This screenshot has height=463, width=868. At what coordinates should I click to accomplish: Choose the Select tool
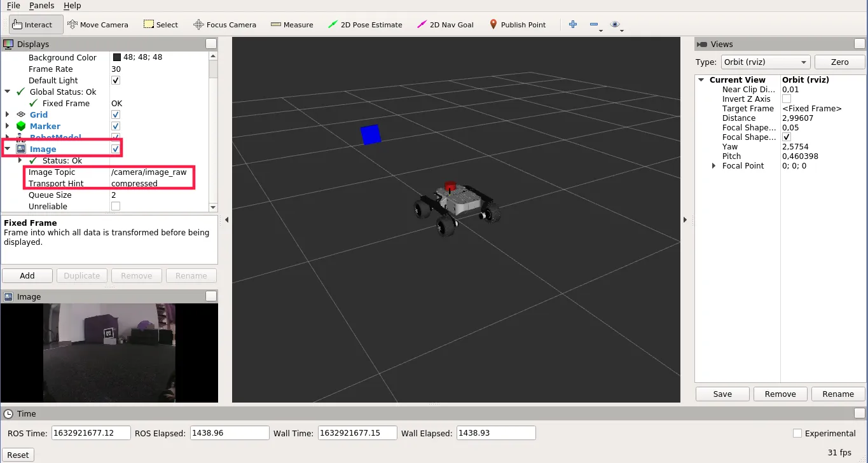161,24
